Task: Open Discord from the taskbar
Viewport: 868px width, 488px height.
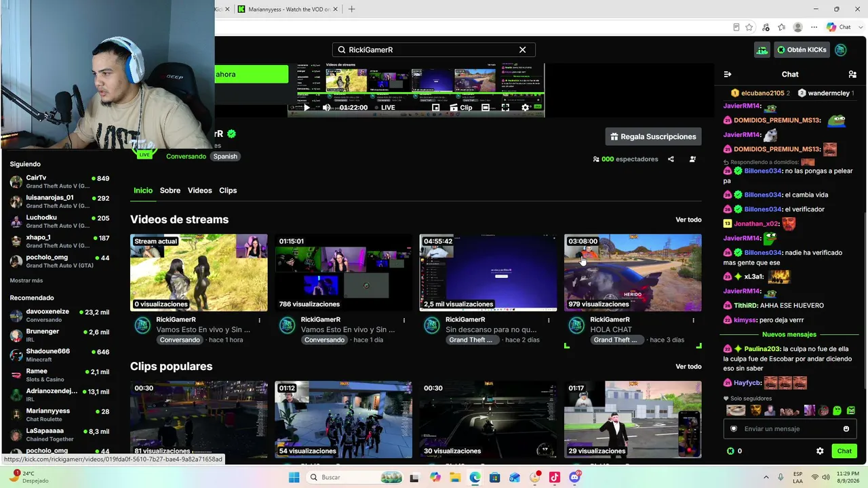Action: coord(575,477)
